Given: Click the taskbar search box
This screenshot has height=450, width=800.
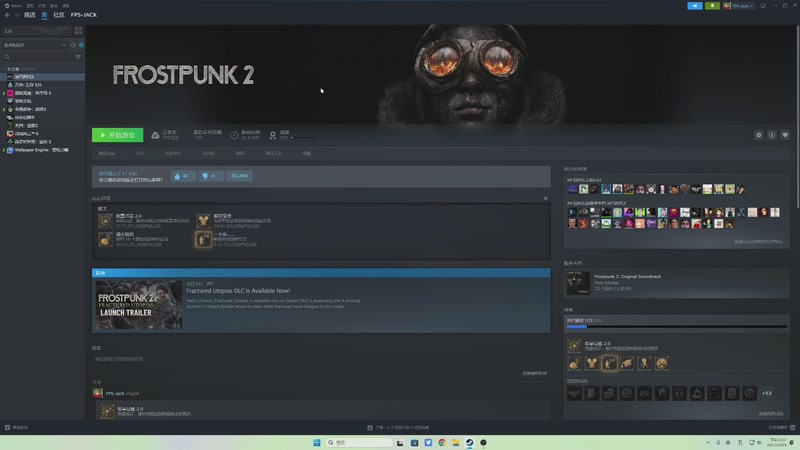Looking at the screenshot, I should click(359, 442).
